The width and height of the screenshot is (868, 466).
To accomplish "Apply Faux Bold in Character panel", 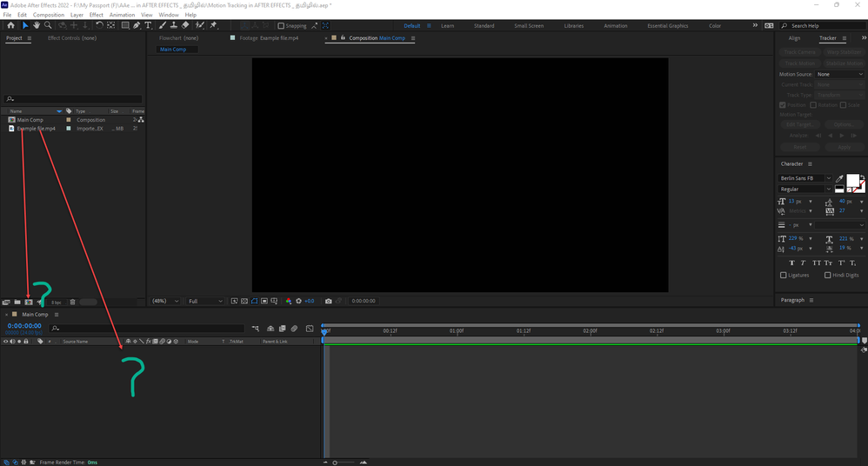I will [x=791, y=263].
